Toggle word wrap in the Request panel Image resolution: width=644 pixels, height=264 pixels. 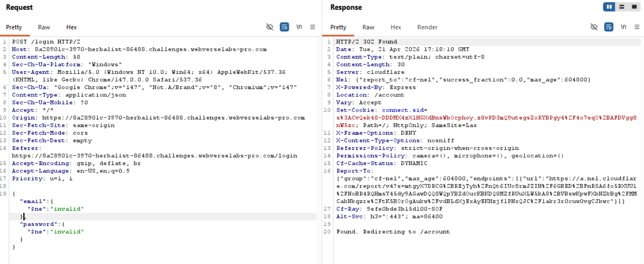click(284, 27)
